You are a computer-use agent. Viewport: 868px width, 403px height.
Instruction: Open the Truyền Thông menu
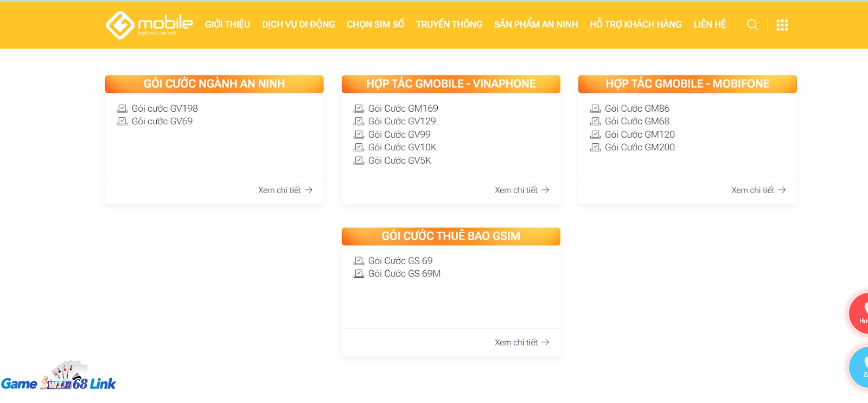point(449,24)
